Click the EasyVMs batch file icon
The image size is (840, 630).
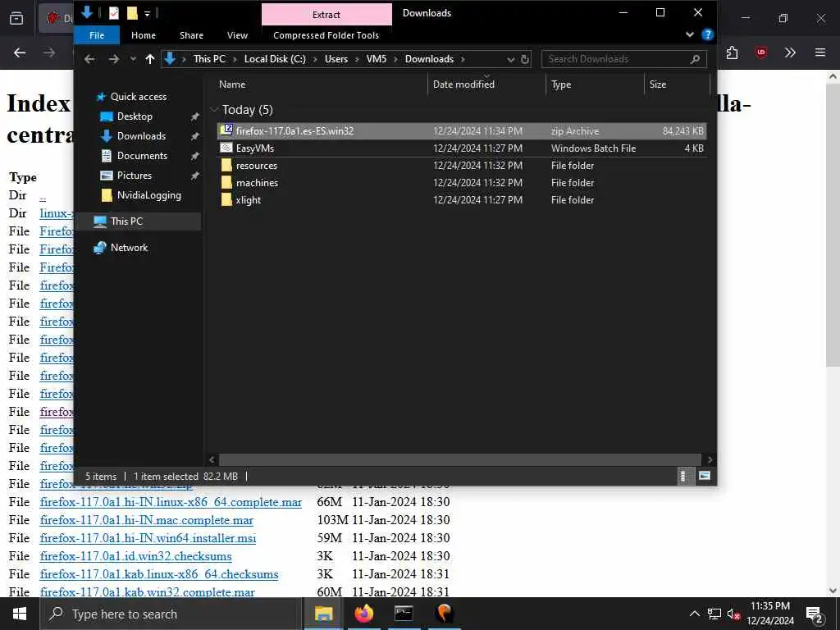[226, 148]
